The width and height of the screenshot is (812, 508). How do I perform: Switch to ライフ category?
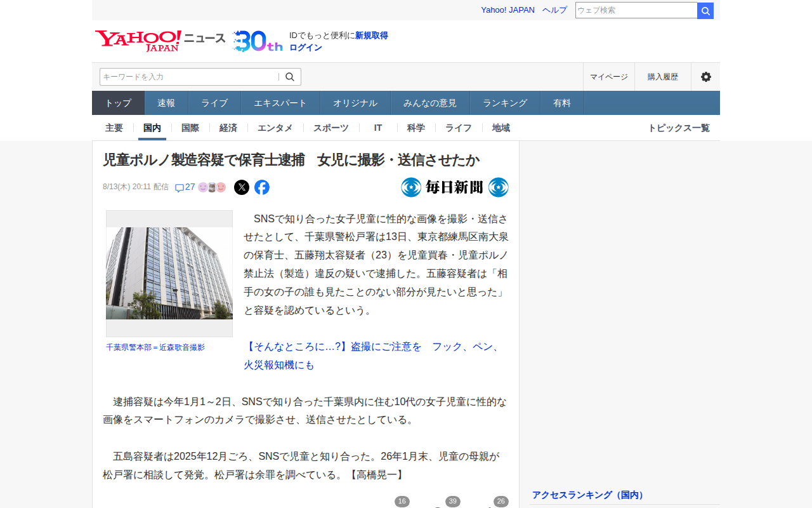coord(459,128)
